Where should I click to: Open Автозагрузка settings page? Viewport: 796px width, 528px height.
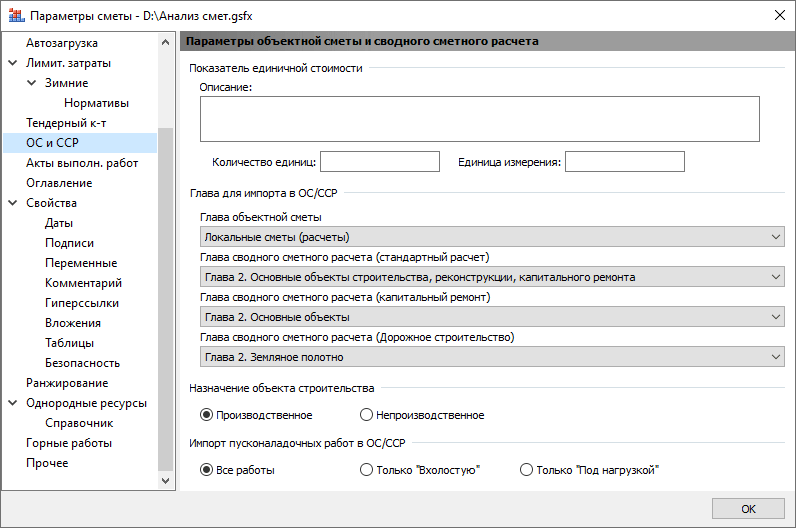[62, 43]
